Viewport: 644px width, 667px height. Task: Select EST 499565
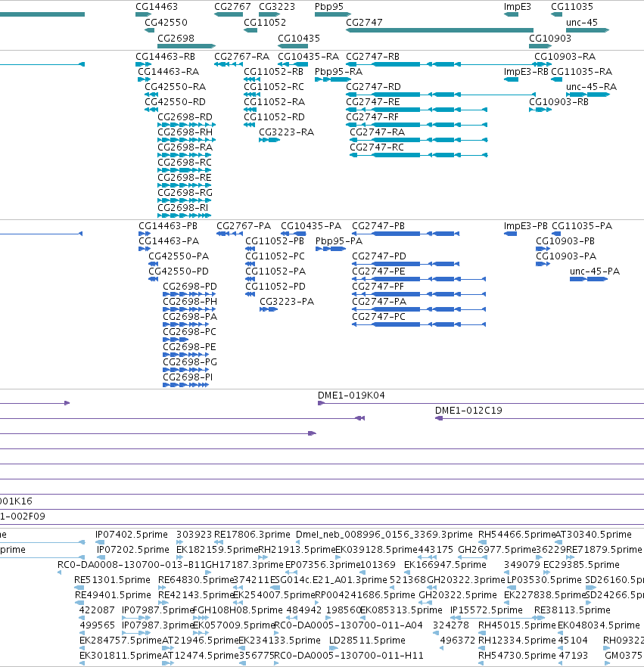pos(98,625)
